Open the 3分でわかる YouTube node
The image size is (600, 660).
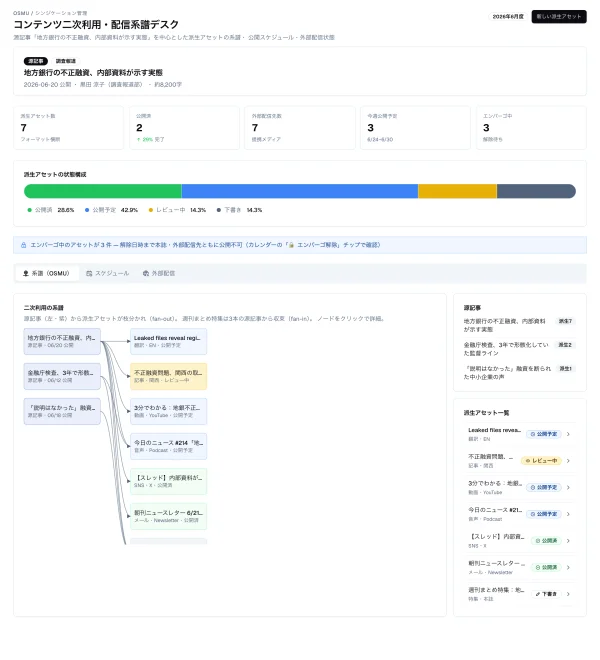168,411
